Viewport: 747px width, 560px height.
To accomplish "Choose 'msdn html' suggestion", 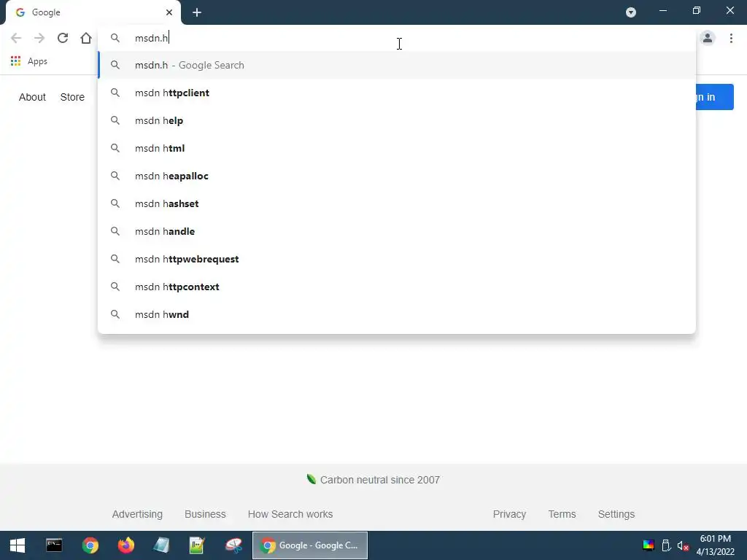I will coord(396,148).
